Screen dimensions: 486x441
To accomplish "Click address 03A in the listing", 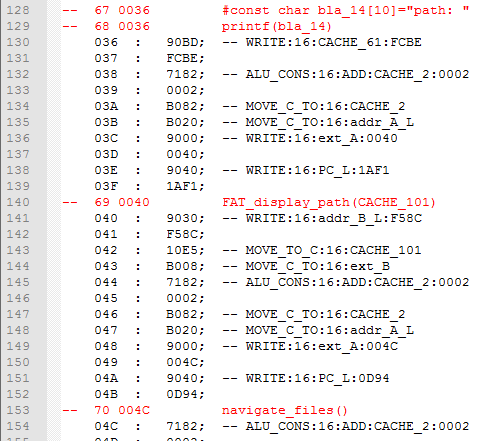I will 106,106.
